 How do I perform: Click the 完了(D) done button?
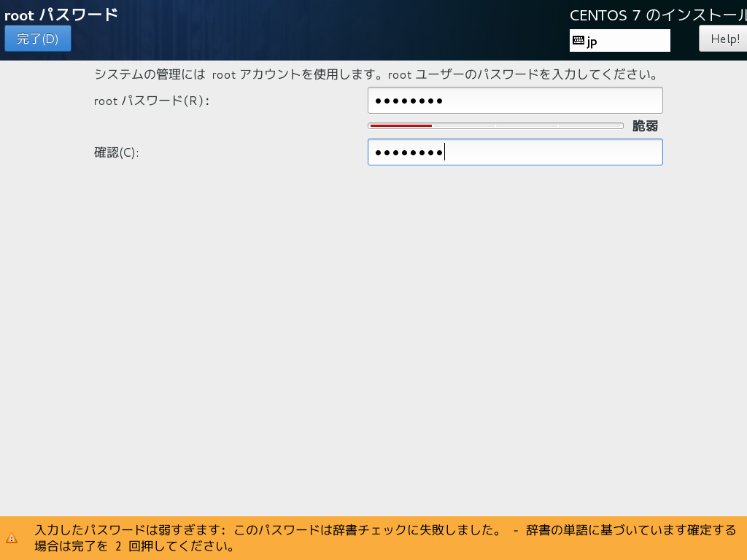coord(38,39)
